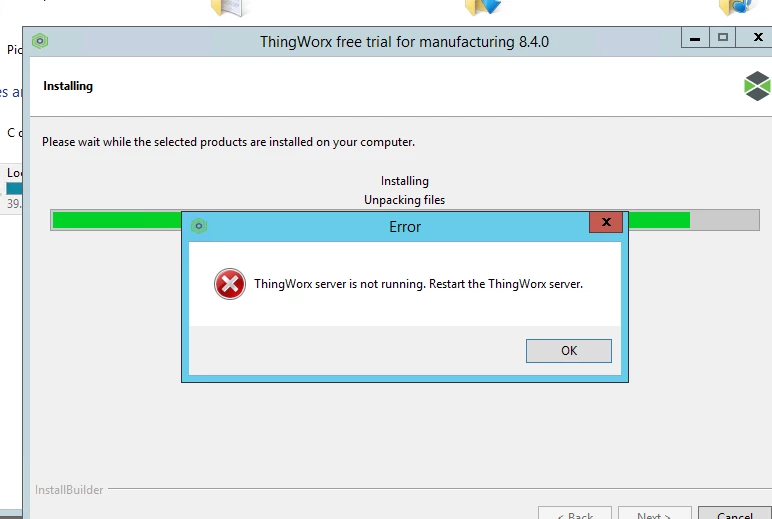Screen dimensions: 772x519
Task: Click the ThingWorx logo beside Installing header
Action: (757, 86)
